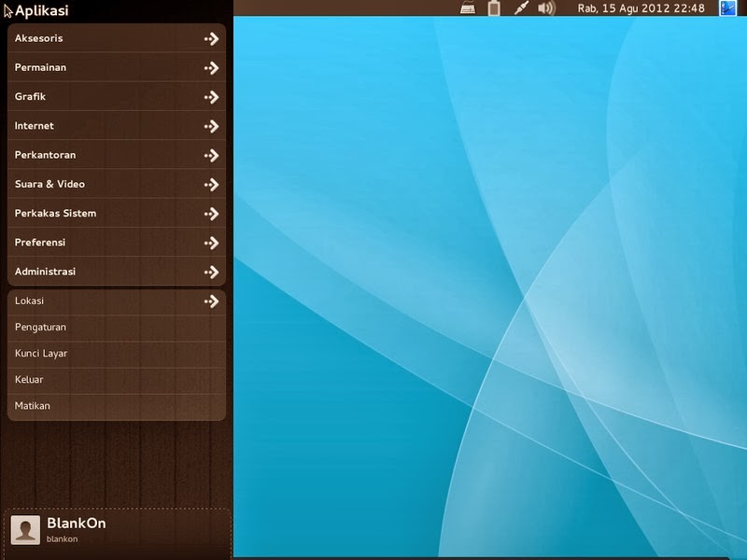Expand the Aksesoris submenu

[212, 38]
